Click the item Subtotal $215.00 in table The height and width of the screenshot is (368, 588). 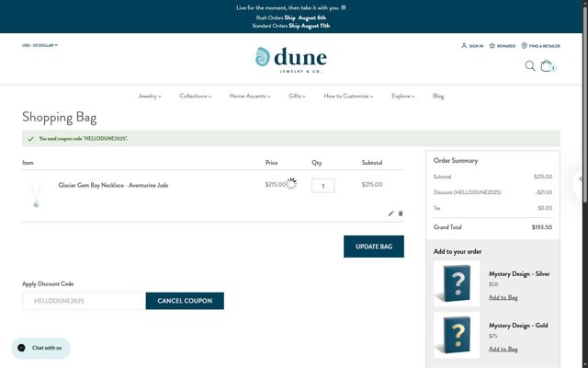point(372,184)
